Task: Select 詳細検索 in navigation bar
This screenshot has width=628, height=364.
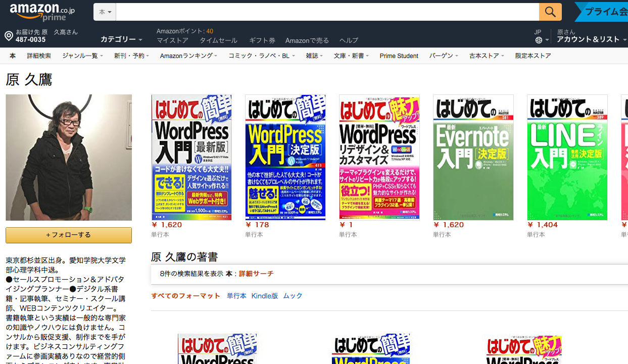Action: click(x=39, y=56)
